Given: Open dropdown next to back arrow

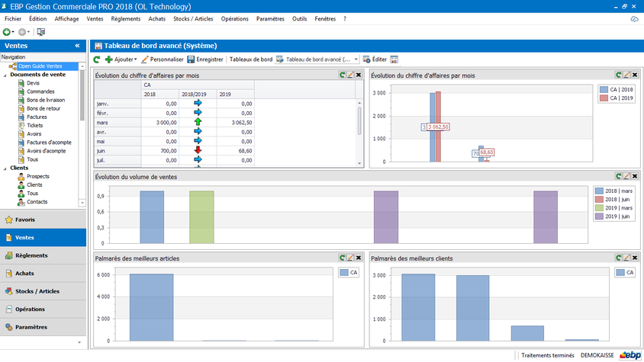Looking at the screenshot, I should pyautogui.click(x=13, y=32).
